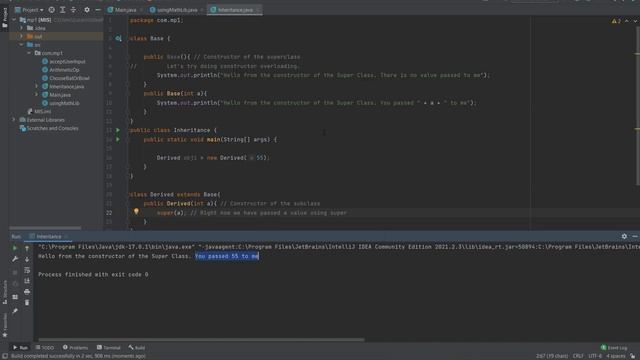Click the tool windows quick-access icon
This screenshot has height=360, width=640.
4,356
